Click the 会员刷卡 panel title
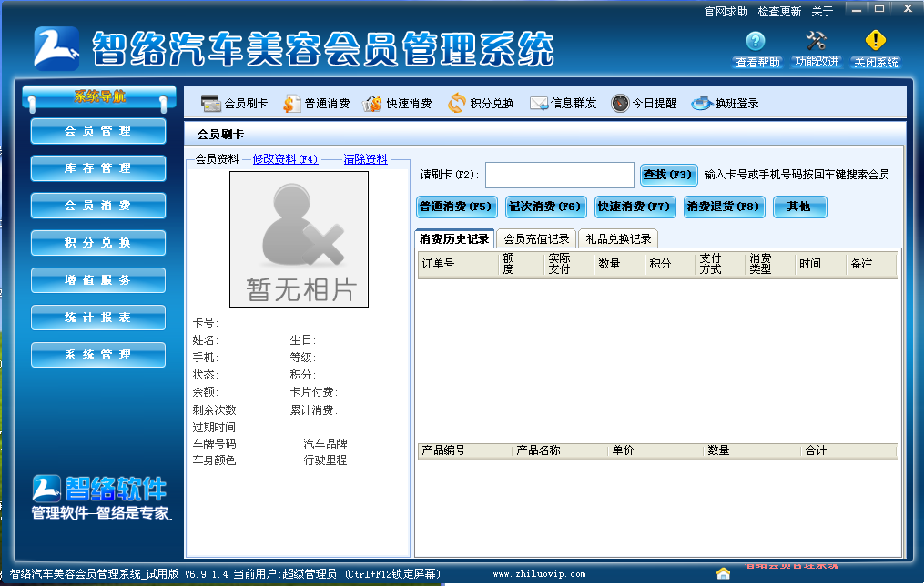The width and height of the screenshot is (924, 586). pyautogui.click(x=220, y=135)
